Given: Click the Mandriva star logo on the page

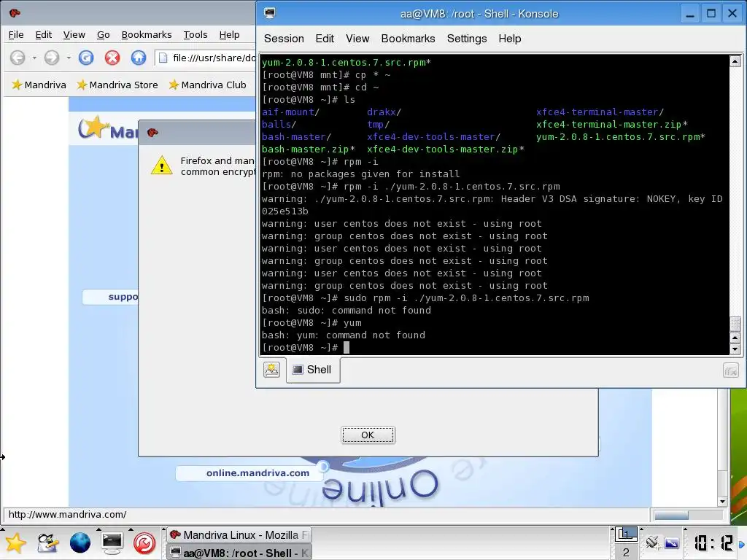Looking at the screenshot, I should 93,128.
